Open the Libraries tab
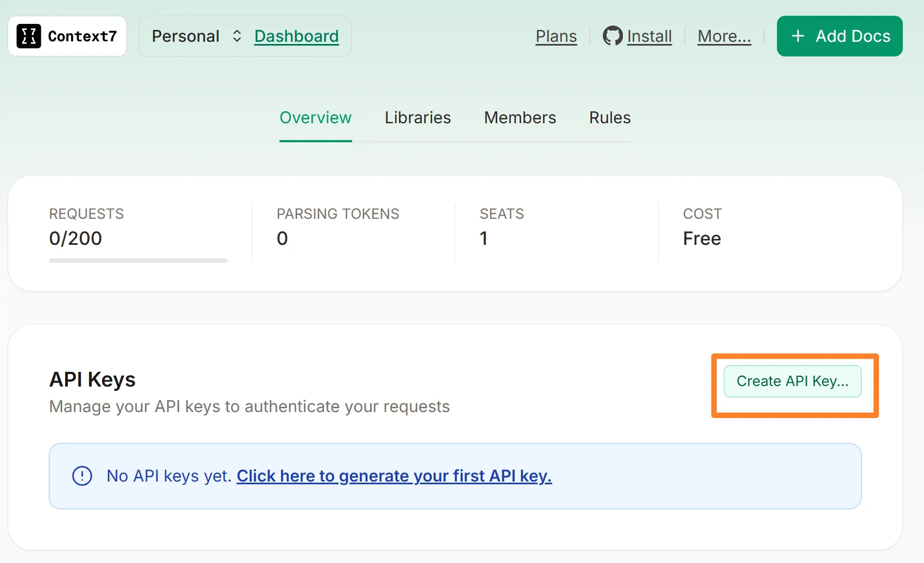 tap(418, 118)
